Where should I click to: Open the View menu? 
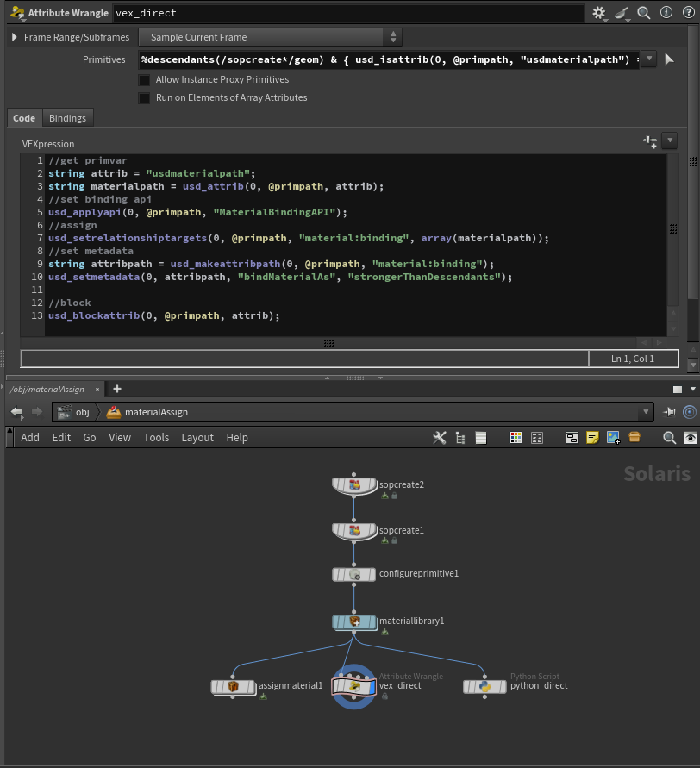120,437
